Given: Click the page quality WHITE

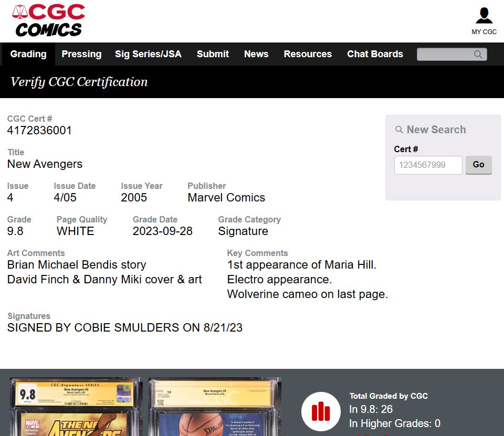Looking at the screenshot, I should (76, 231).
